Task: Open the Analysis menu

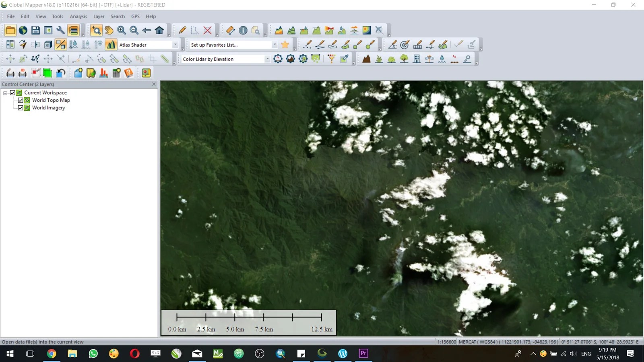Action: point(78,16)
